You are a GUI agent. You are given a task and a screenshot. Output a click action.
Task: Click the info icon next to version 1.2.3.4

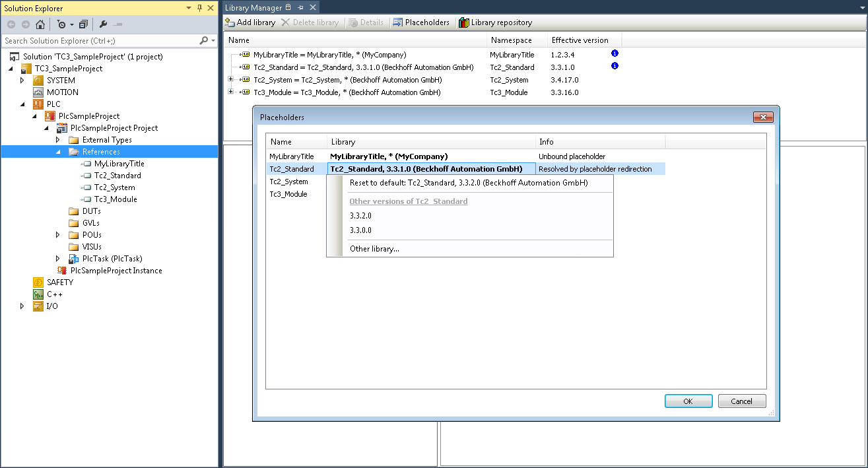[615, 54]
